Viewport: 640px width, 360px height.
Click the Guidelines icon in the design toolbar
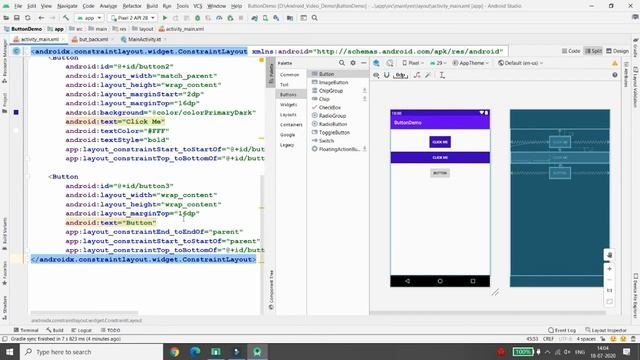coord(442,75)
